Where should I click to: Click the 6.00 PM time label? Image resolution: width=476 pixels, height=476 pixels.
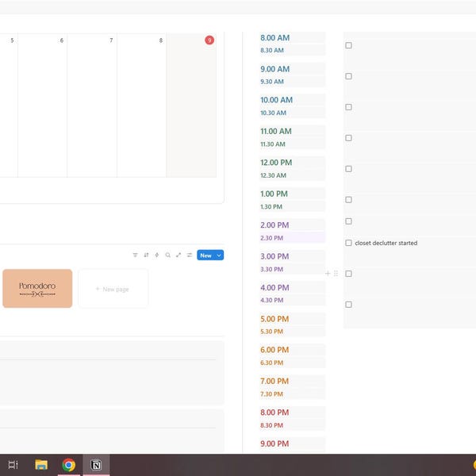point(274,350)
